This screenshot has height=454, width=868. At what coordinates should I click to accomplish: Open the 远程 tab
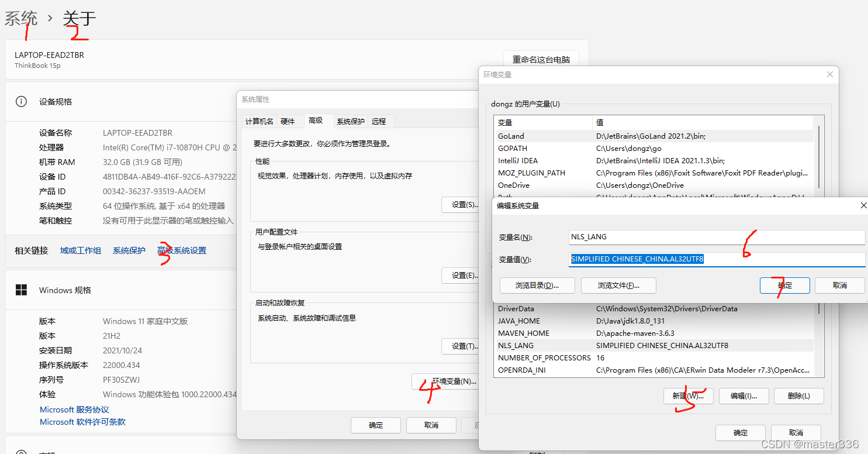pyautogui.click(x=379, y=121)
